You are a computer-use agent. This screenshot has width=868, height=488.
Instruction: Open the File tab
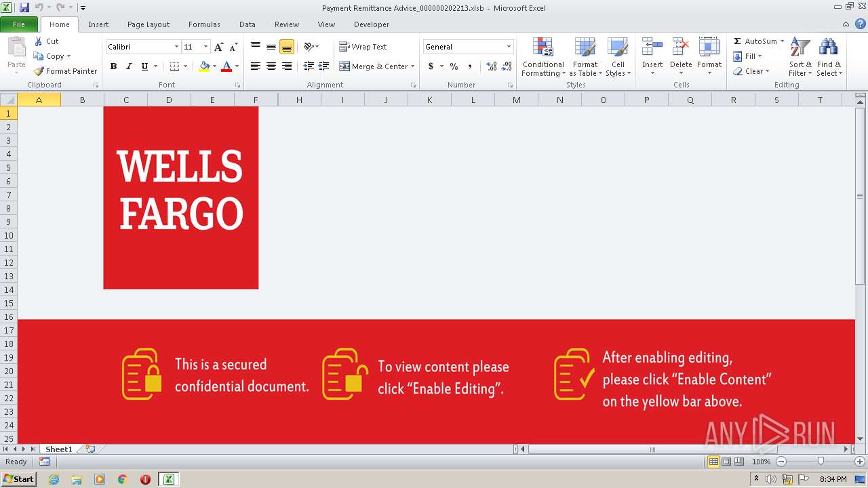19,24
